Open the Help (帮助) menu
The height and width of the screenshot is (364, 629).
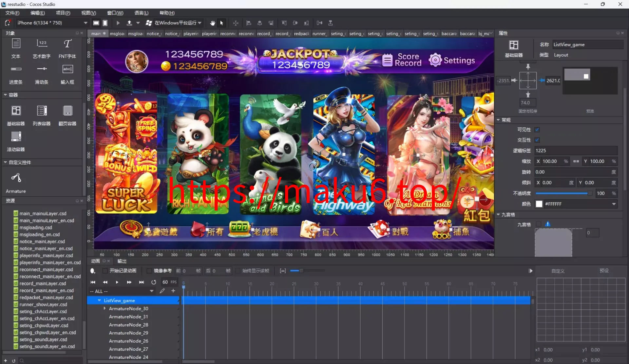[x=167, y=13]
